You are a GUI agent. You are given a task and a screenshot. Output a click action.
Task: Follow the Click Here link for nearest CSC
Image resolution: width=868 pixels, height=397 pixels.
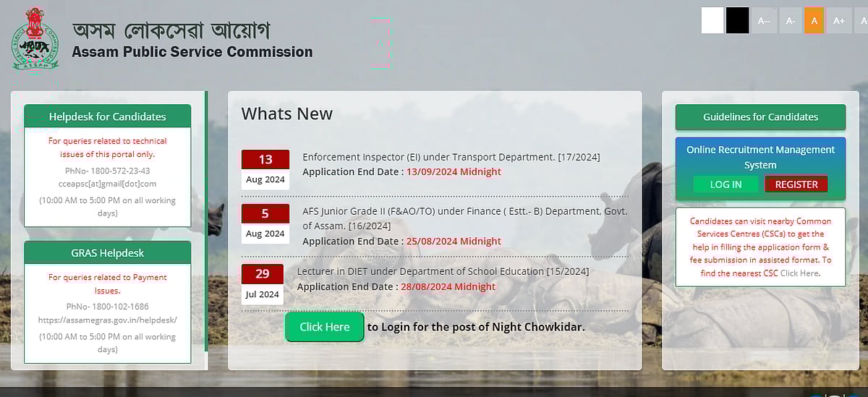pyautogui.click(x=799, y=273)
